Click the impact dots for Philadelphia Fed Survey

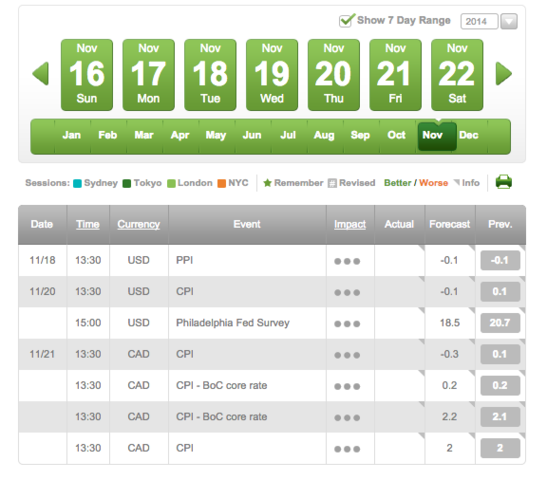(347, 324)
